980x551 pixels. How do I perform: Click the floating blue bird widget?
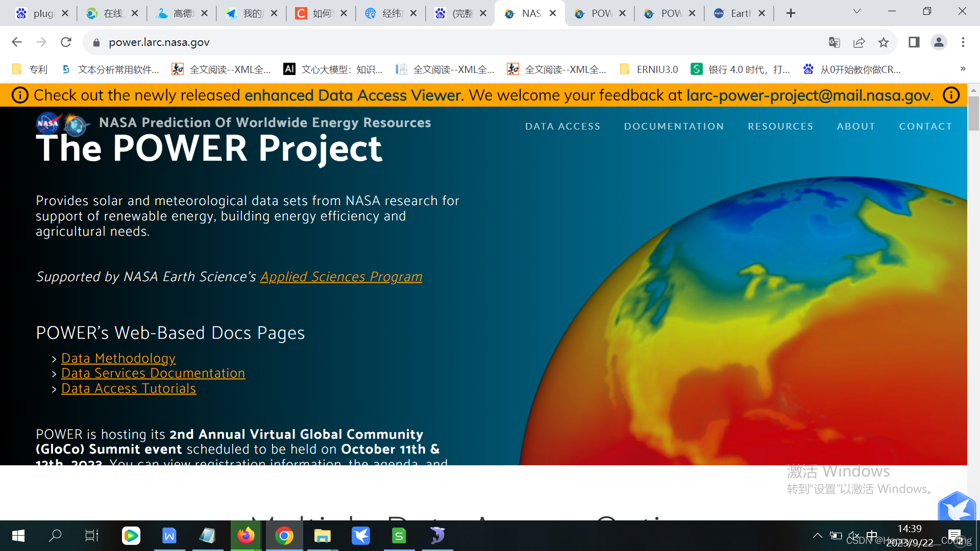click(x=957, y=508)
